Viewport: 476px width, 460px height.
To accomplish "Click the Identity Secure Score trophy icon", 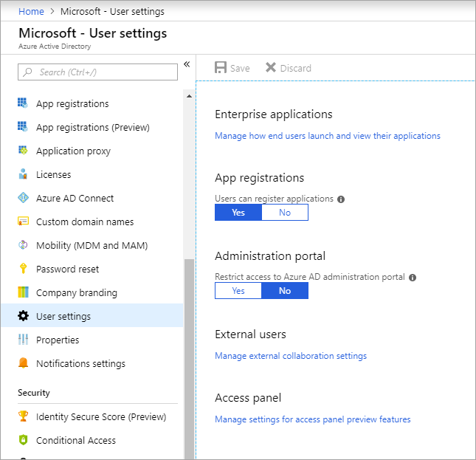I will click(x=23, y=416).
